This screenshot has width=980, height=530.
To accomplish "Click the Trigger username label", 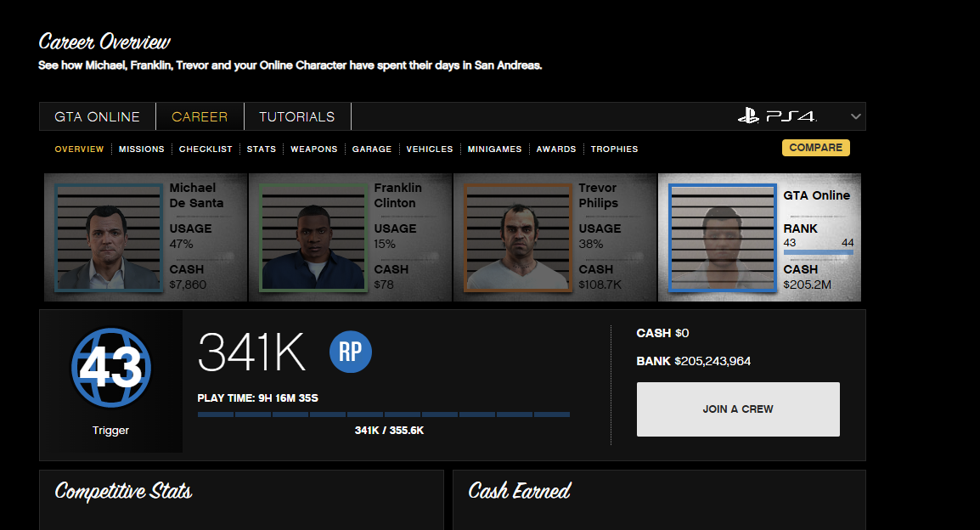I will (110, 430).
